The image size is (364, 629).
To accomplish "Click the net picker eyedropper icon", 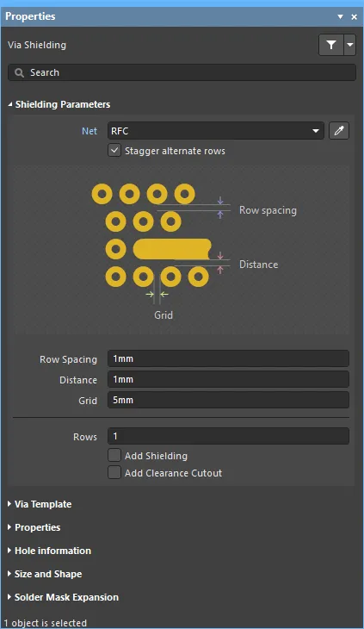I will pyautogui.click(x=339, y=131).
